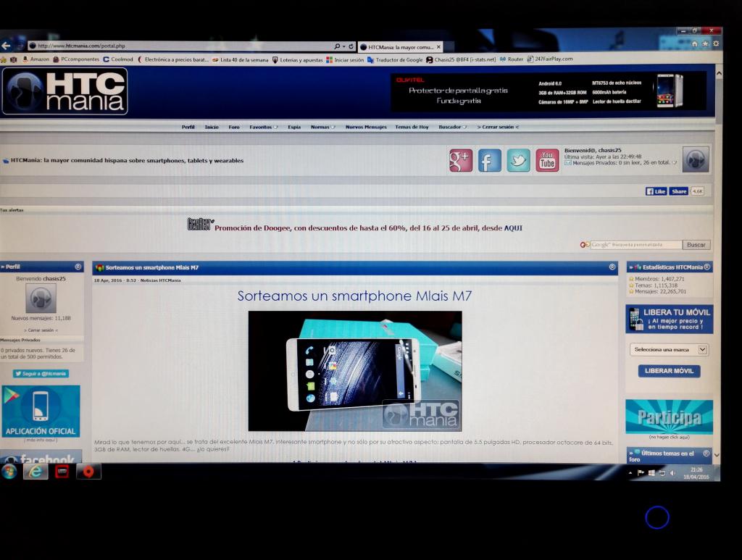Click the Mlais M7 smartphone article image
This screenshot has height=560, width=742.
355,371
